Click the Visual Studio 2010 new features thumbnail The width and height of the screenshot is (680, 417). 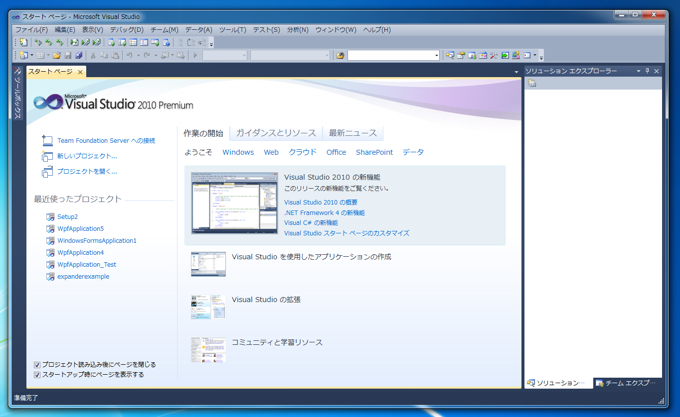(x=235, y=203)
